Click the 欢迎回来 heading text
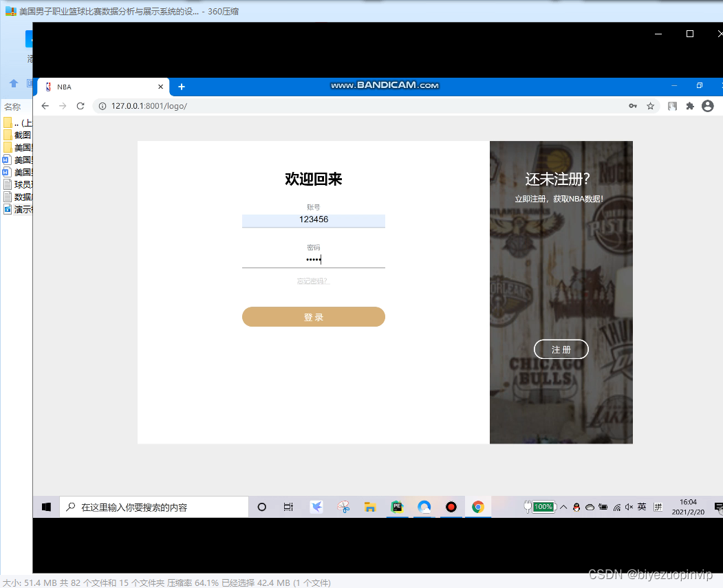 pyautogui.click(x=314, y=179)
